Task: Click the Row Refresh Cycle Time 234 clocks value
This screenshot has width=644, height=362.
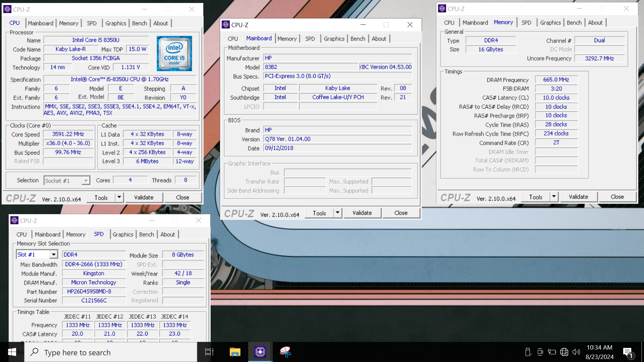Action: (556, 133)
